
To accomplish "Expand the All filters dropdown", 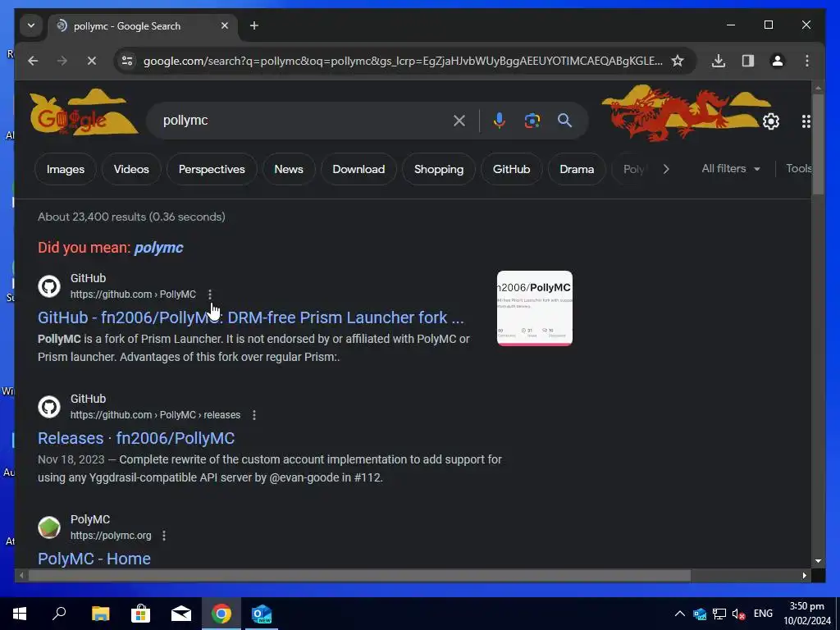I will 731,169.
